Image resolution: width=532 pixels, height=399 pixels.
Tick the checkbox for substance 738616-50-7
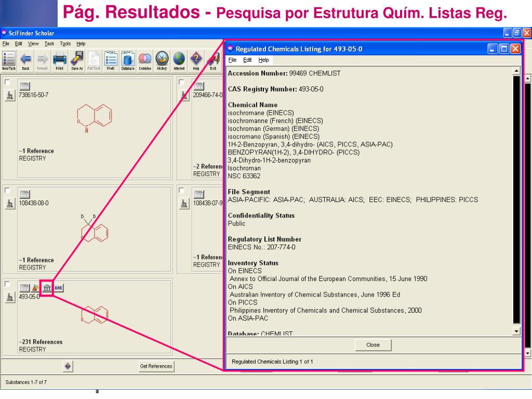7,82
